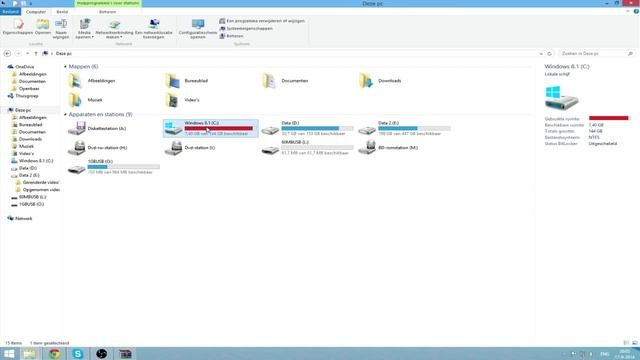Open Skype from the taskbar
640x360 pixels.
pos(78,354)
